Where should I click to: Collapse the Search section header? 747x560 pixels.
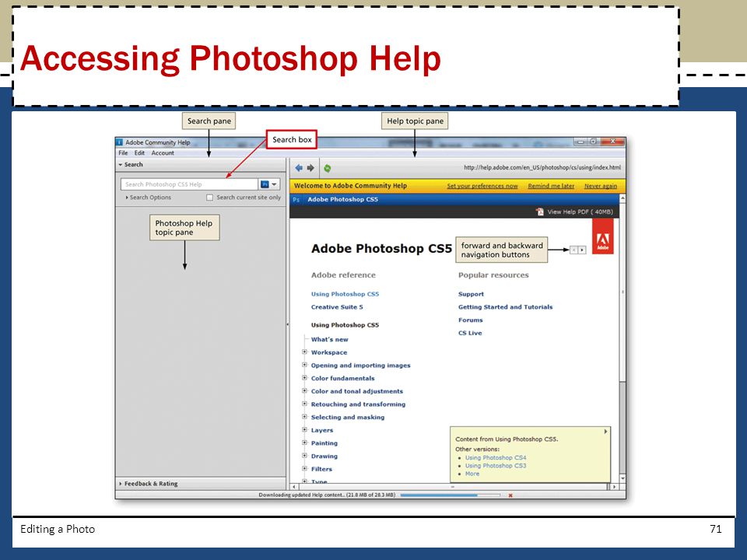tap(201, 165)
